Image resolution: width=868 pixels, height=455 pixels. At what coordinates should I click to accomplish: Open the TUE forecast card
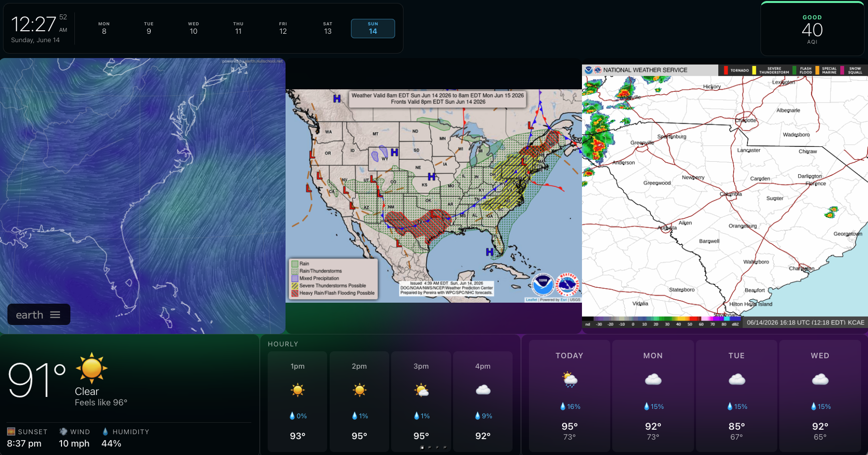click(737, 395)
